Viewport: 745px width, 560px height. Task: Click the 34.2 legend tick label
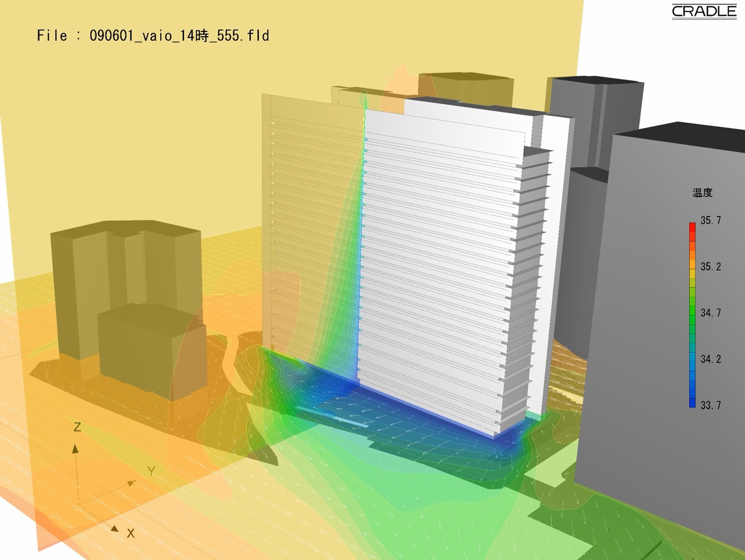coord(710,359)
